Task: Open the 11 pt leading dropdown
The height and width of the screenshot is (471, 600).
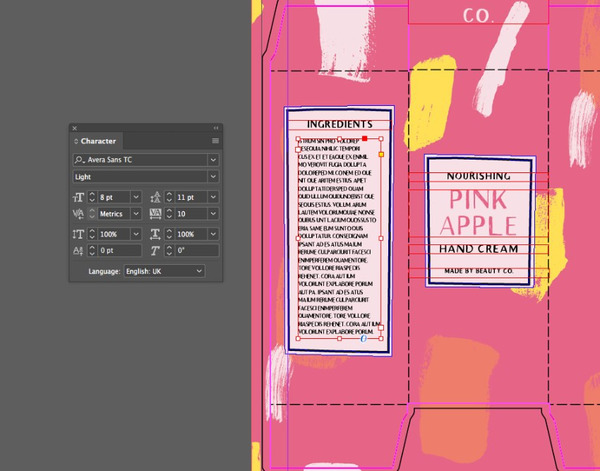Action: 213,197
